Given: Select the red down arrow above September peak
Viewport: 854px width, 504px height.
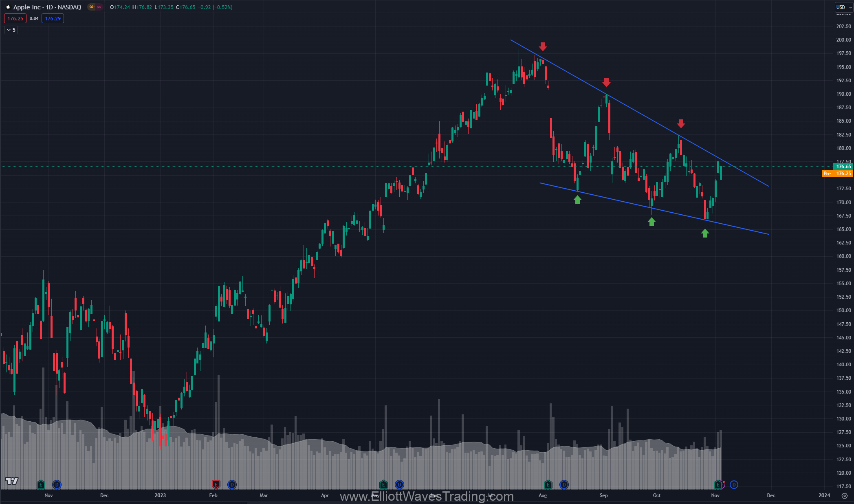Looking at the screenshot, I should (606, 82).
